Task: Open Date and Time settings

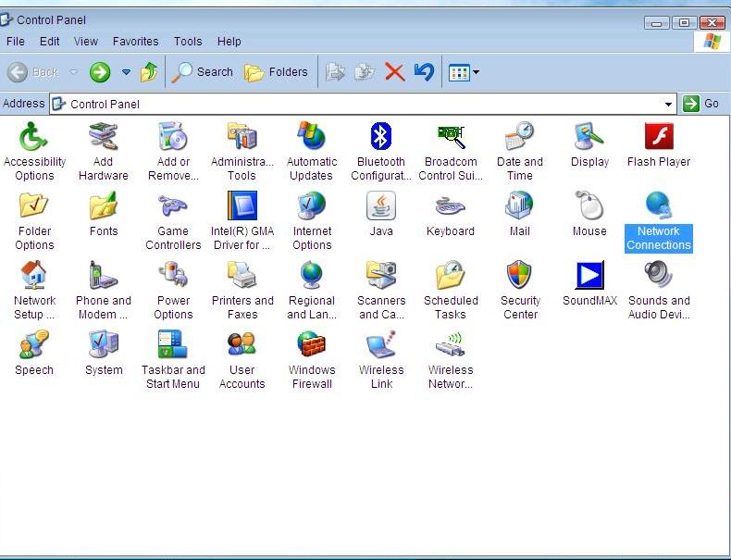Action: (x=520, y=151)
